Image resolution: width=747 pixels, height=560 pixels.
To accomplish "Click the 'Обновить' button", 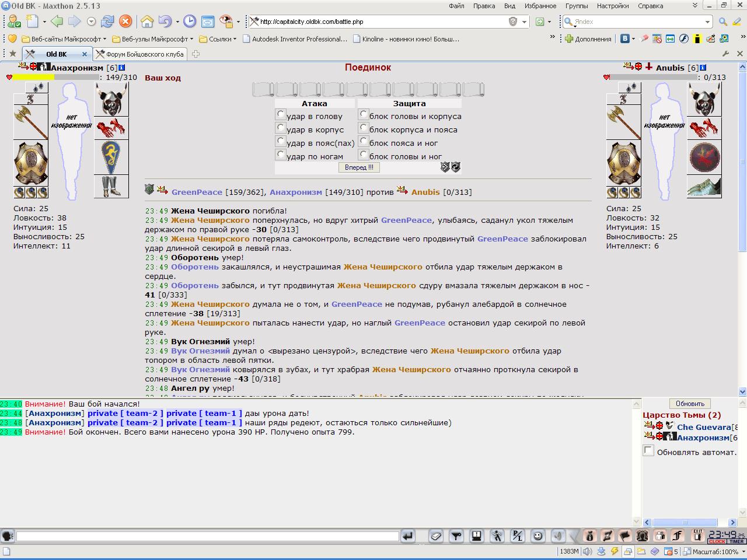I will [690, 404].
